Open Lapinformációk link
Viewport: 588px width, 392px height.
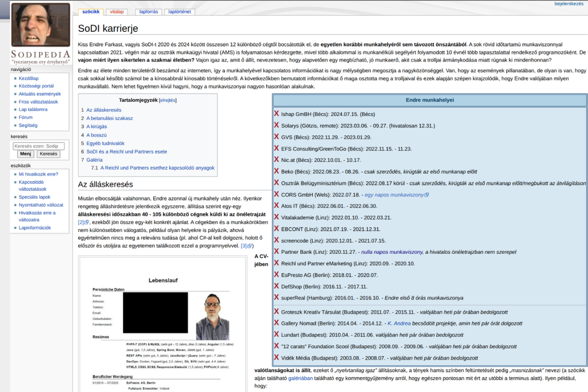(x=35, y=228)
